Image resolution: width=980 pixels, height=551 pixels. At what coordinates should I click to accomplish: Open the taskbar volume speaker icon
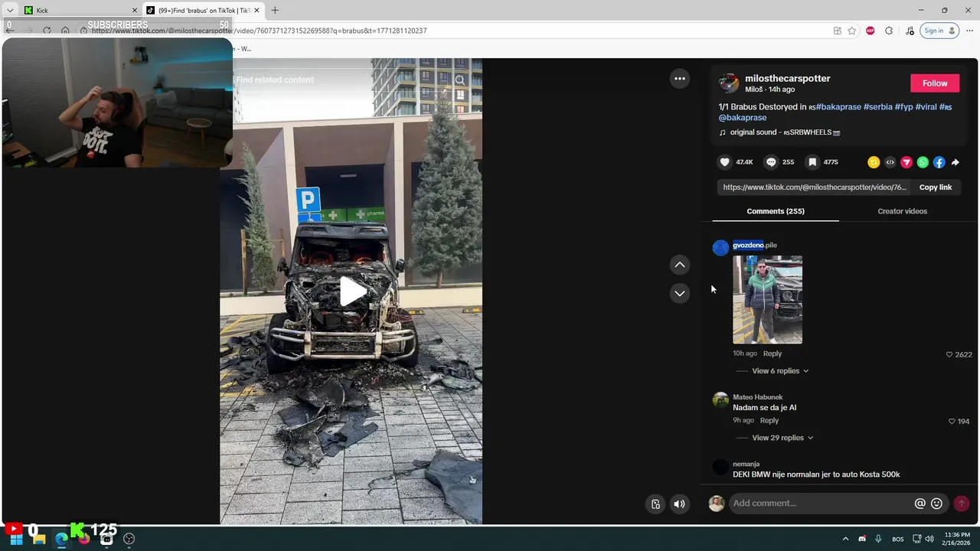(x=929, y=539)
